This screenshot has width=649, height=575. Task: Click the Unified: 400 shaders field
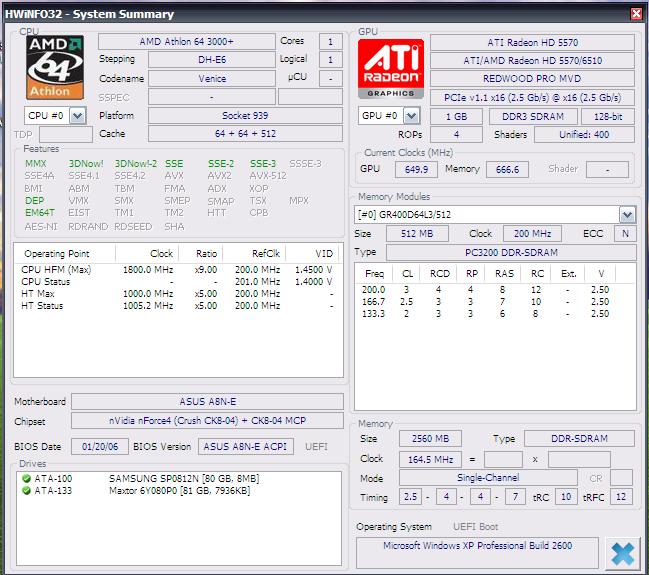(x=584, y=135)
